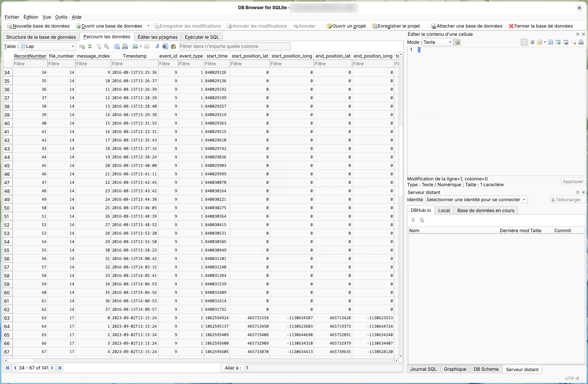The image size is (588, 384).
Task: Click Nouvelle base de données button
Action: tap(38, 26)
